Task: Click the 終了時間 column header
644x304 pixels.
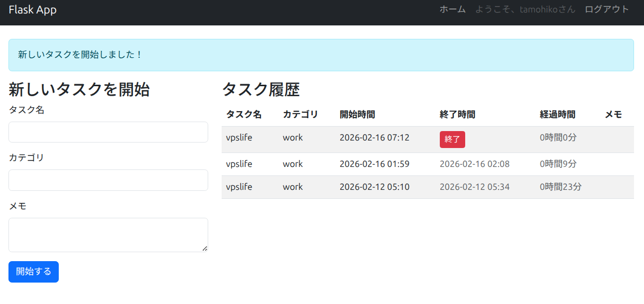Action: tap(457, 115)
